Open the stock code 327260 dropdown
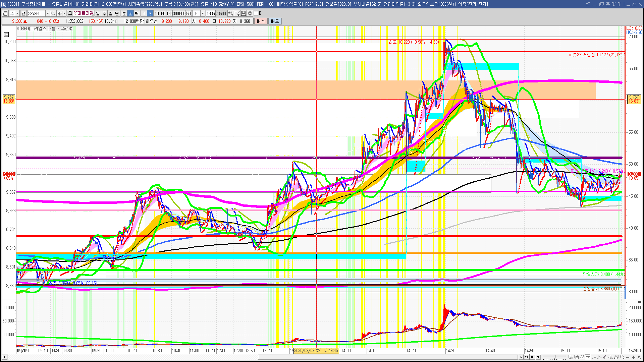644x362 pixels. (x=48, y=13)
